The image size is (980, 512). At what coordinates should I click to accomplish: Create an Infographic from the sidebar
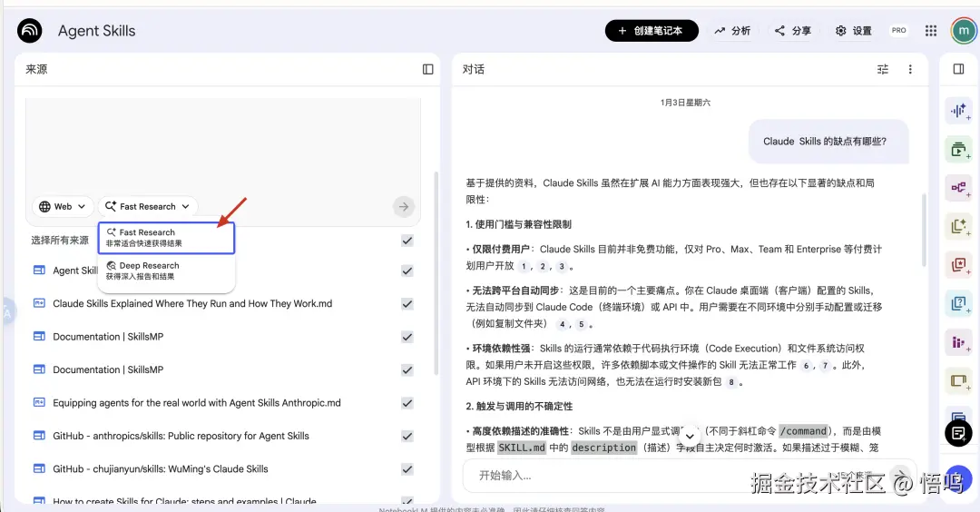click(x=959, y=342)
